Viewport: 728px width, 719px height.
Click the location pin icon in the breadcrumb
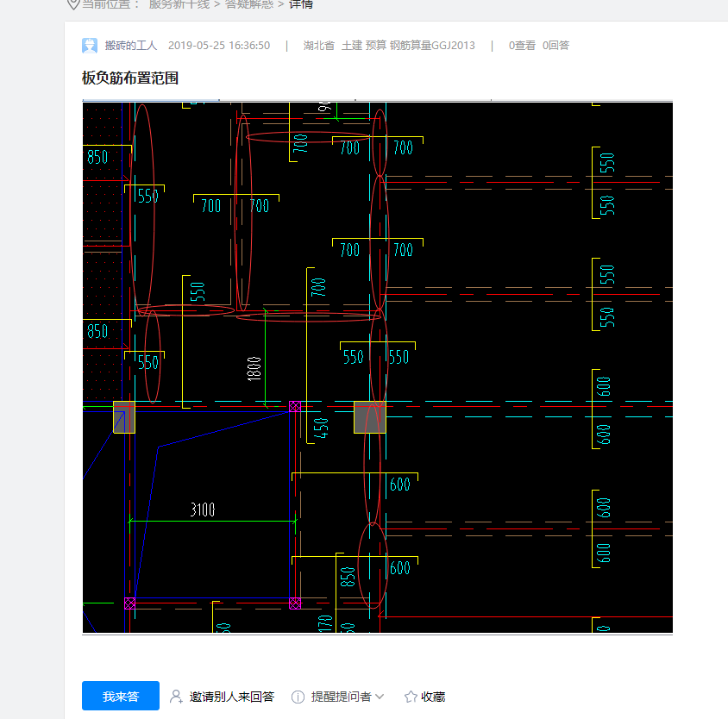point(73,3)
